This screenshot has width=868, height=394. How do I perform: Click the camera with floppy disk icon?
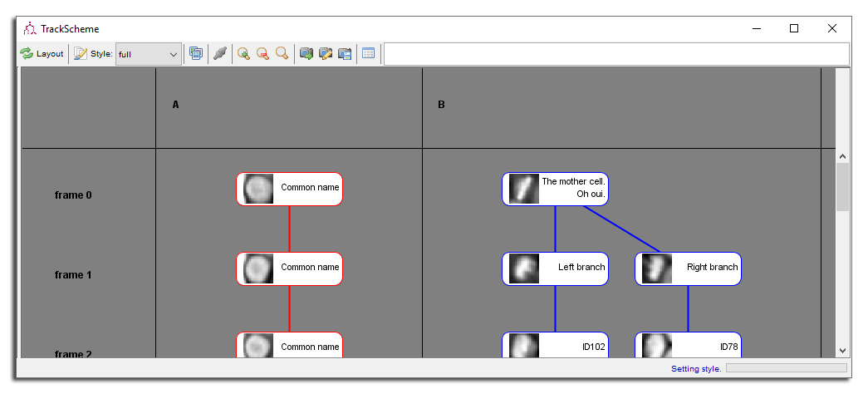click(345, 54)
